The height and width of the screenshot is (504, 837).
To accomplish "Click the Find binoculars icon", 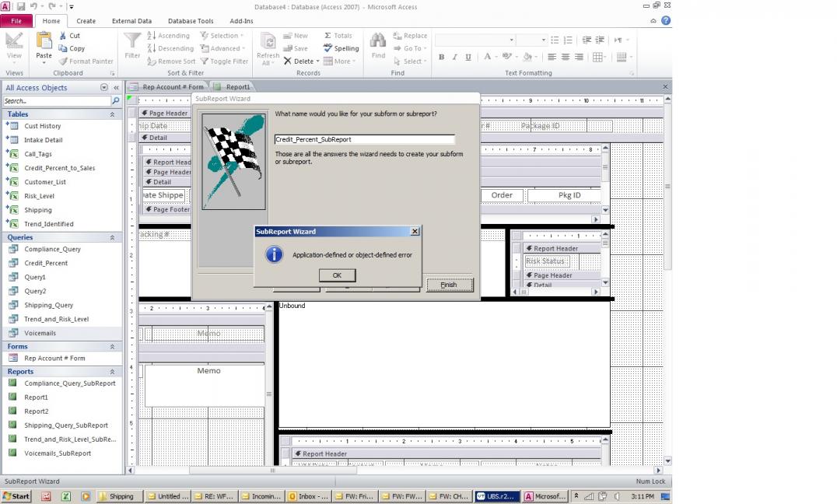I will click(378, 40).
